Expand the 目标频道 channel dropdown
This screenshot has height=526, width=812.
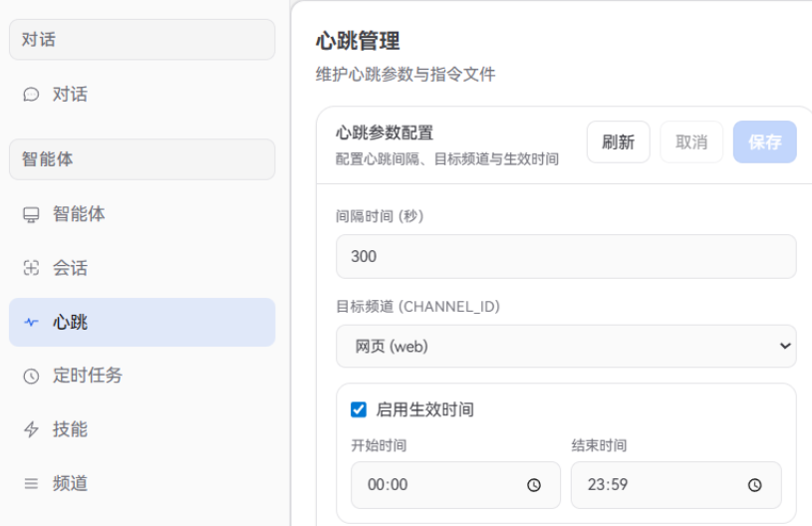click(x=566, y=346)
